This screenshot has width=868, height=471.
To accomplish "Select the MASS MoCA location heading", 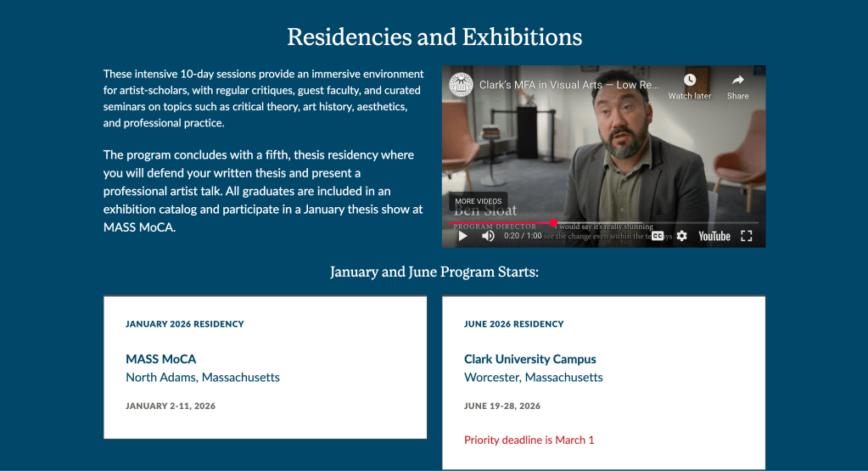I will pos(161,359).
